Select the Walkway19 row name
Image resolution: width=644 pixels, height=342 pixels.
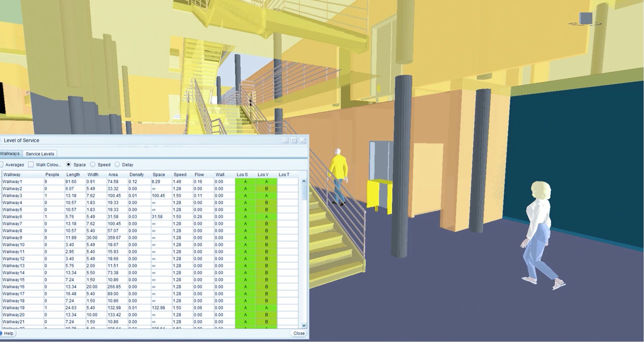pyautogui.click(x=14, y=308)
